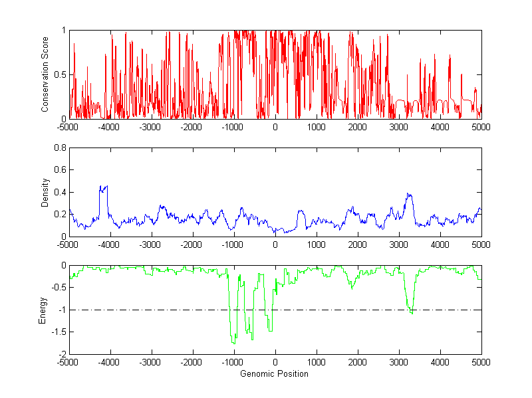
Task: Click the deepest energy minimum near -1000
Action: pos(233,342)
